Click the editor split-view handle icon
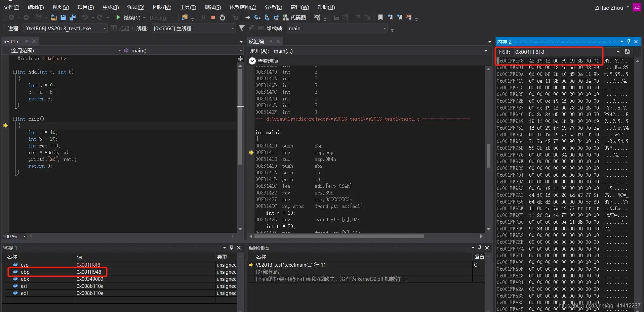 [240, 59]
